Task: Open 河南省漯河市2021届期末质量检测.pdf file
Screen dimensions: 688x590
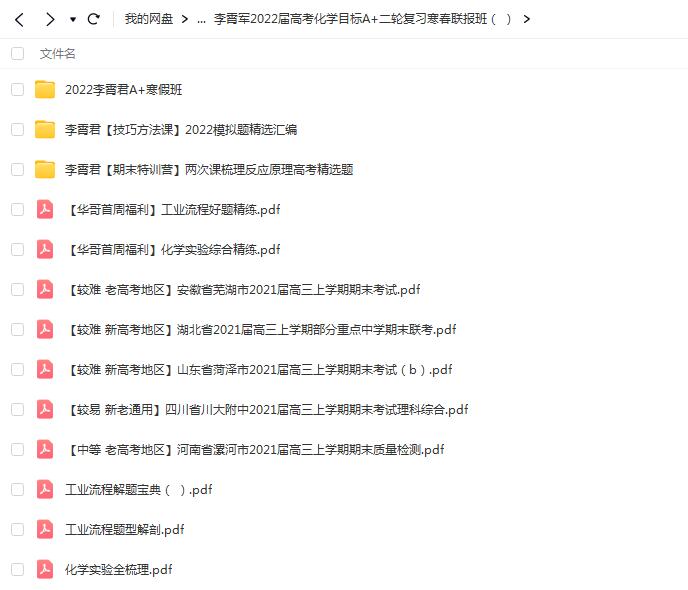Action: [254, 449]
